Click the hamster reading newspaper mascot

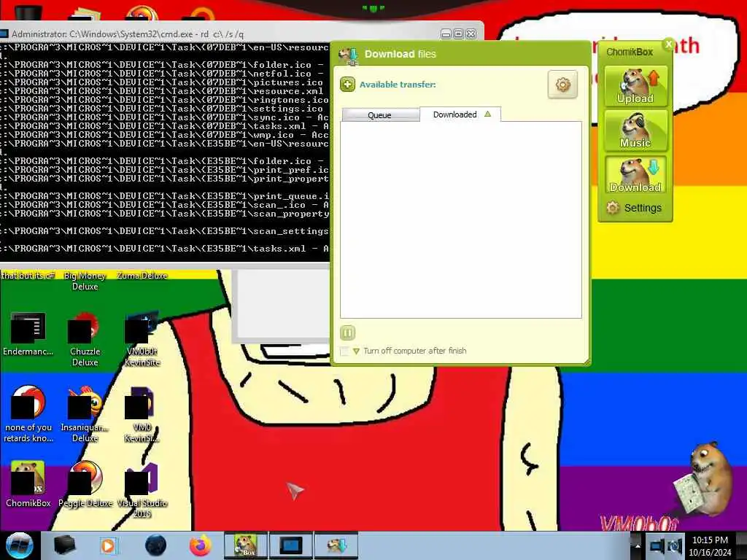703,480
